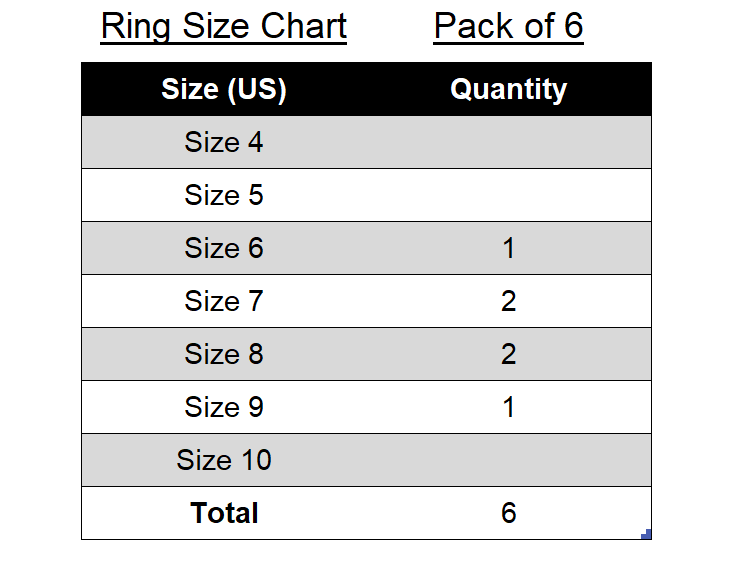
Task: Select the "Size 5" cell
Action: 224,195
